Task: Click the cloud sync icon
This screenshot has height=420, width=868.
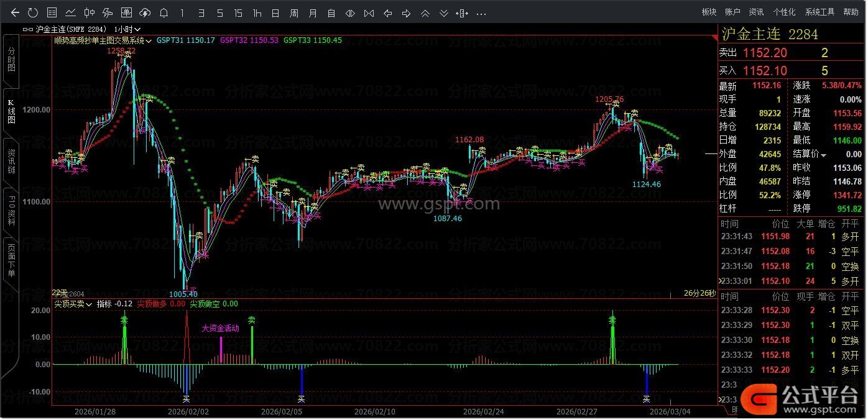Action: point(145,12)
